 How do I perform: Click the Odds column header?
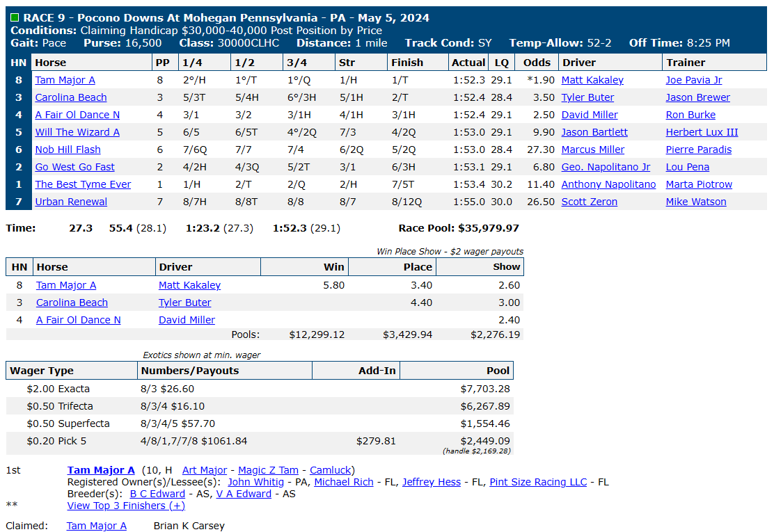[x=537, y=63]
